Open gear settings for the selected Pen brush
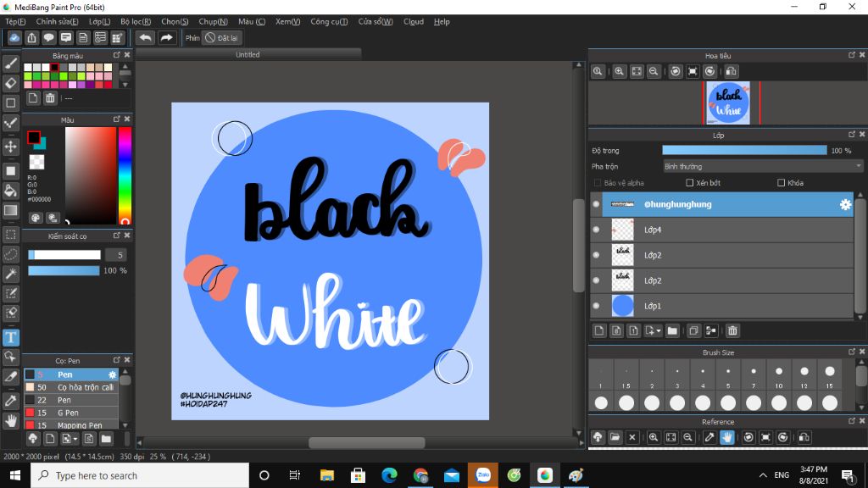Screen dimensions: 868x488 113,374
